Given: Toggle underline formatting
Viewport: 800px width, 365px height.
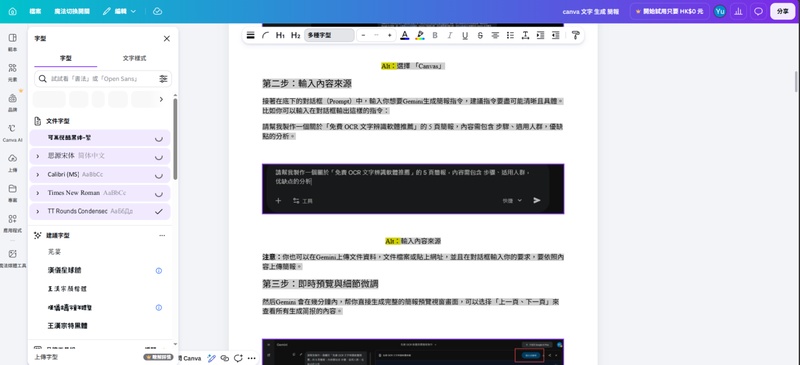Looking at the screenshot, I should tap(465, 35).
